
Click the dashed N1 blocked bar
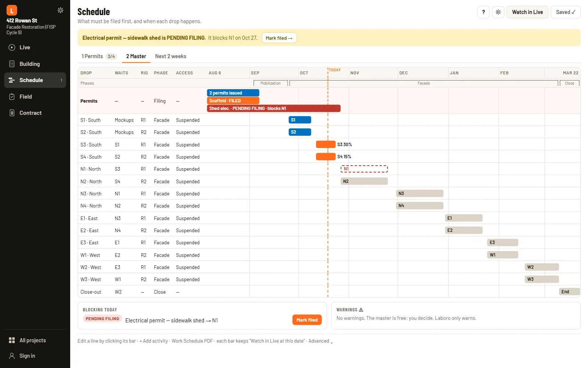click(364, 169)
